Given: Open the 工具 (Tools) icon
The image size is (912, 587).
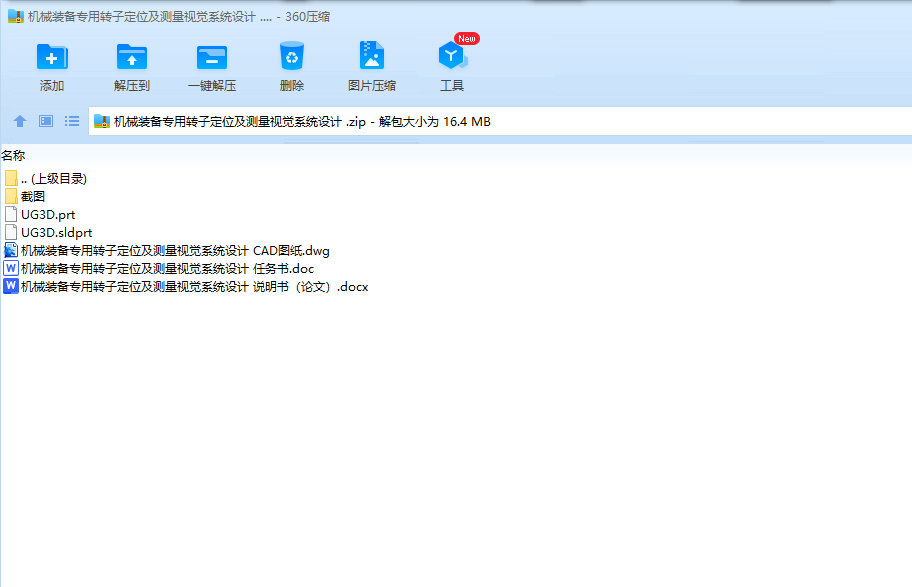Looking at the screenshot, I should click(451, 55).
